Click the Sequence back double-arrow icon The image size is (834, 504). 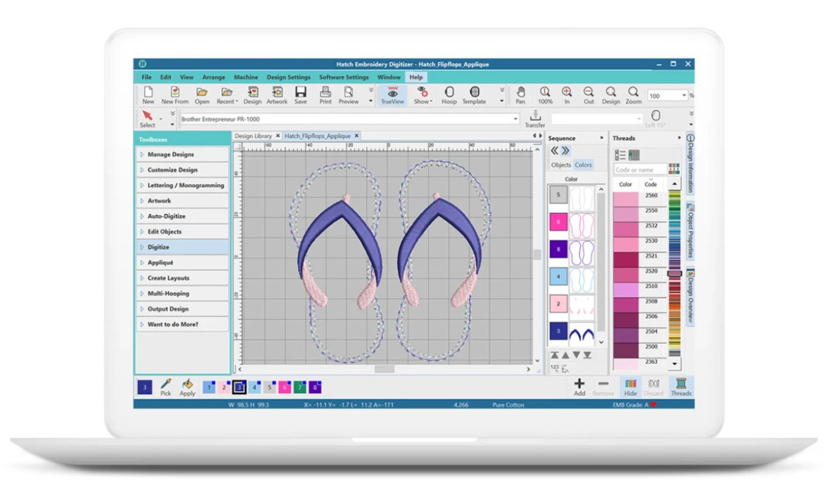point(554,150)
